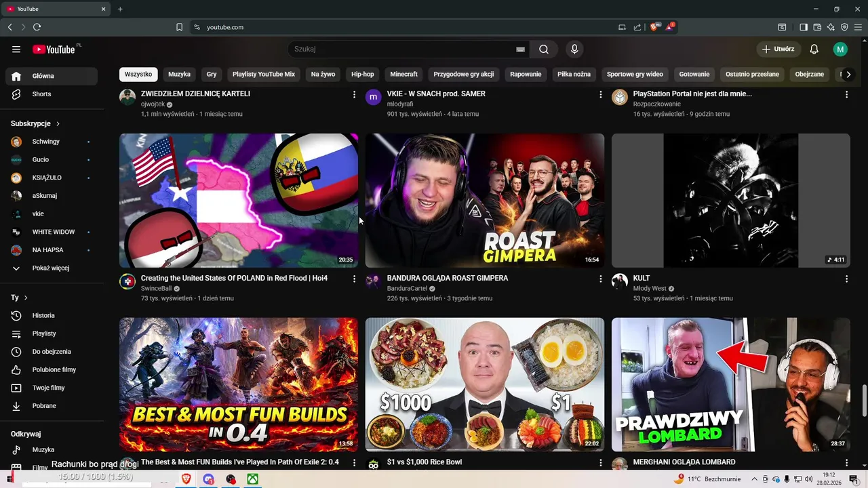The width and height of the screenshot is (868, 488).
Task: Open more options for KULT video
Action: pyautogui.click(x=846, y=279)
